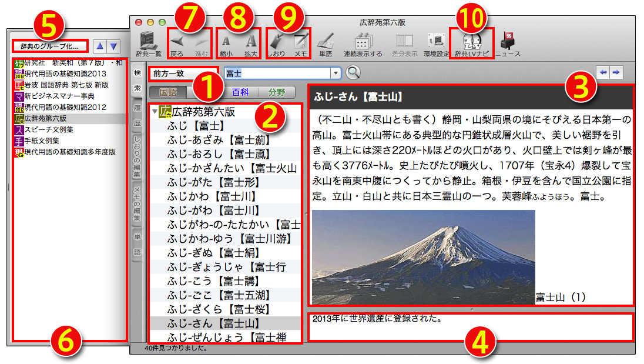644x364 pixels.
Task: Open the entry ふじ-ぜんじょう
Action: pos(225,338)
